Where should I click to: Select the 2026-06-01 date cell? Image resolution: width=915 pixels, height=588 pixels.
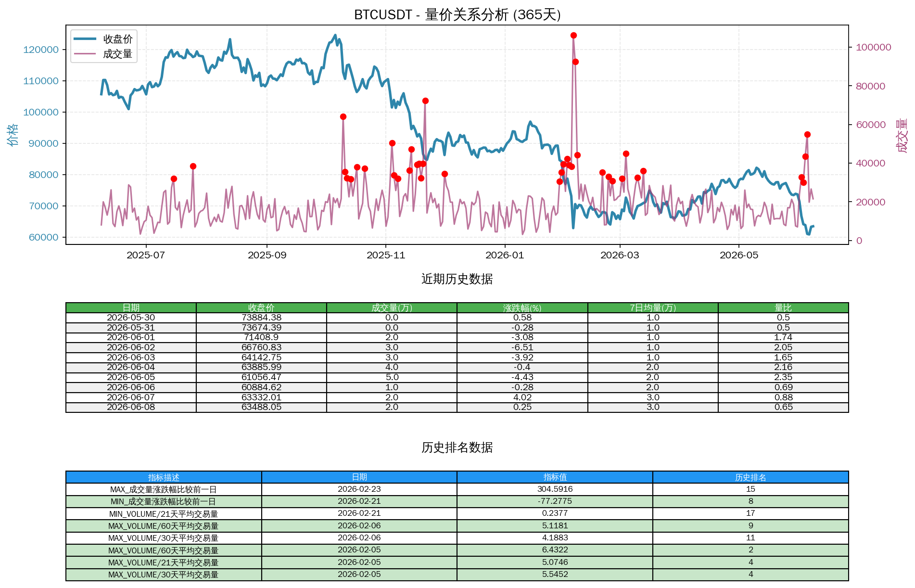[131, 338]
